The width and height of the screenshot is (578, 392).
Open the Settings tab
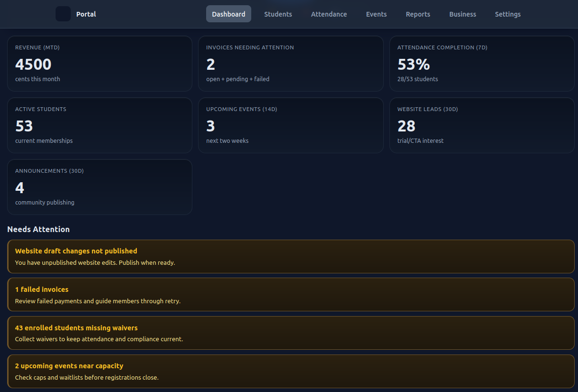click(508, 14)
